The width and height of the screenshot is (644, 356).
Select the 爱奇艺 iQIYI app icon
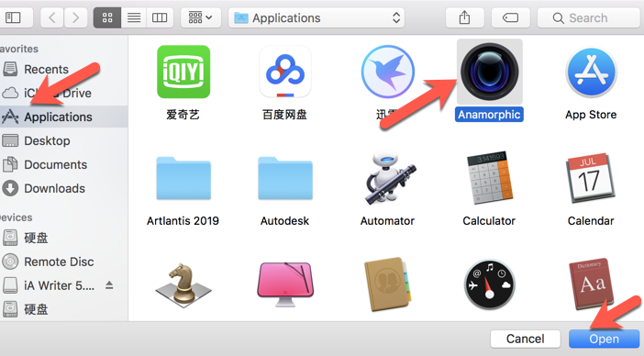tap(183, 72)
